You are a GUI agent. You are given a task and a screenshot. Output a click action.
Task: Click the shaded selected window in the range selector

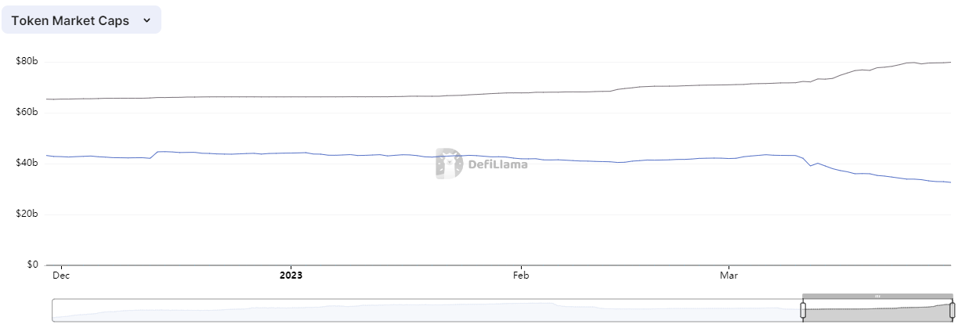877,312
